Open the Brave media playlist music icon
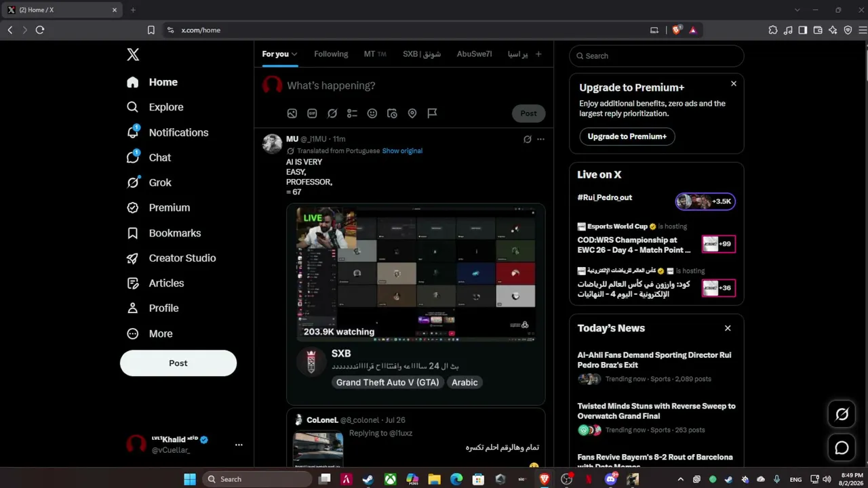The height and width of the screenshot is (488, 868). coord(788,30)
